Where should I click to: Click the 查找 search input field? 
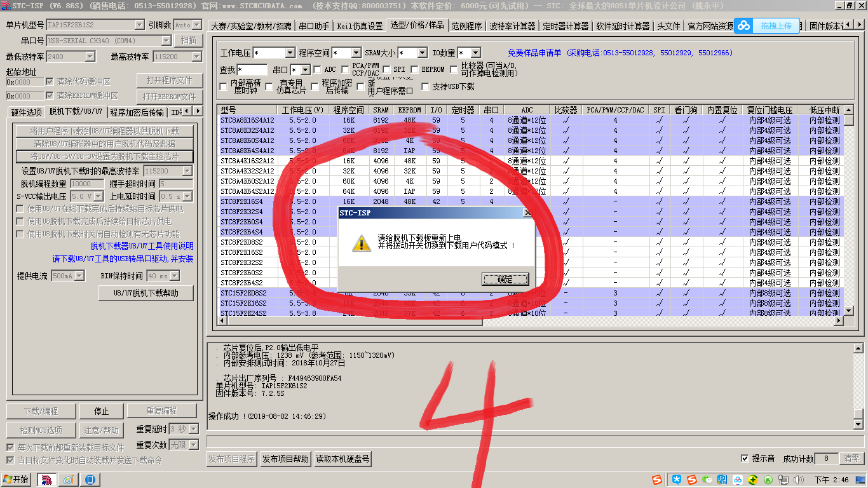[252, 70]
